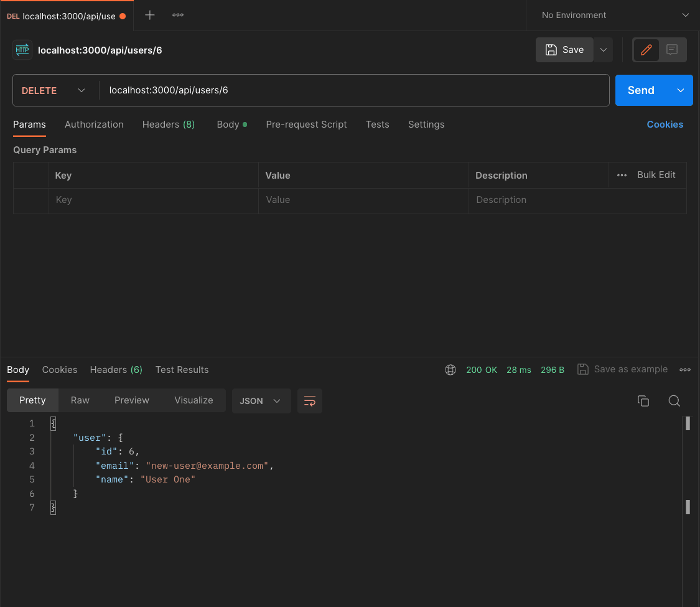Click the pencil icon to rename request

pos(646,50)
